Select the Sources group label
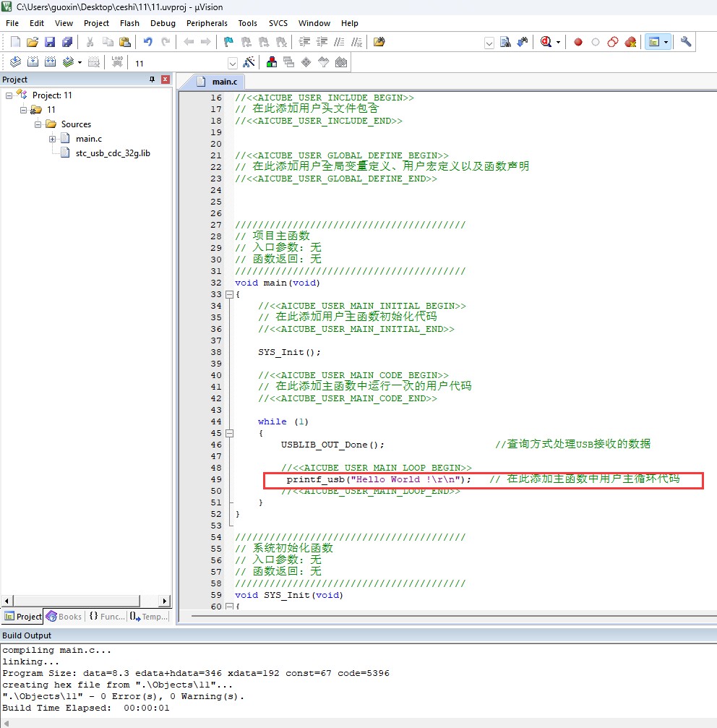The height and width of the screenshot is (728, 717). pos(76,124)
